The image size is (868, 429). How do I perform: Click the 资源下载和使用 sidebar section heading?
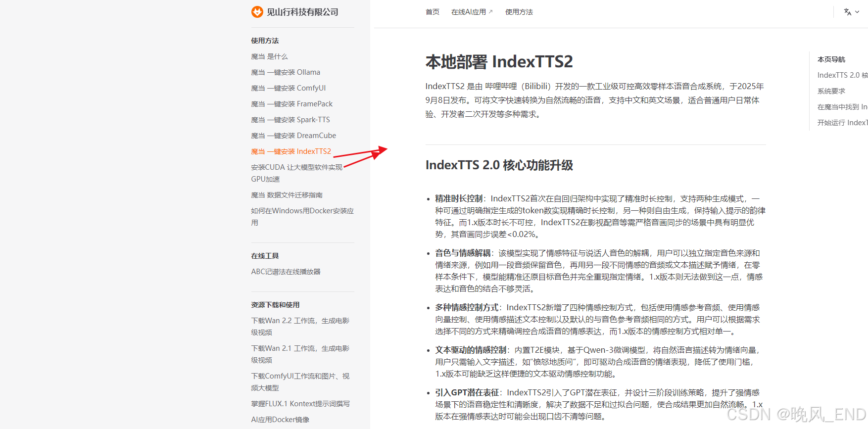point(275,305)
